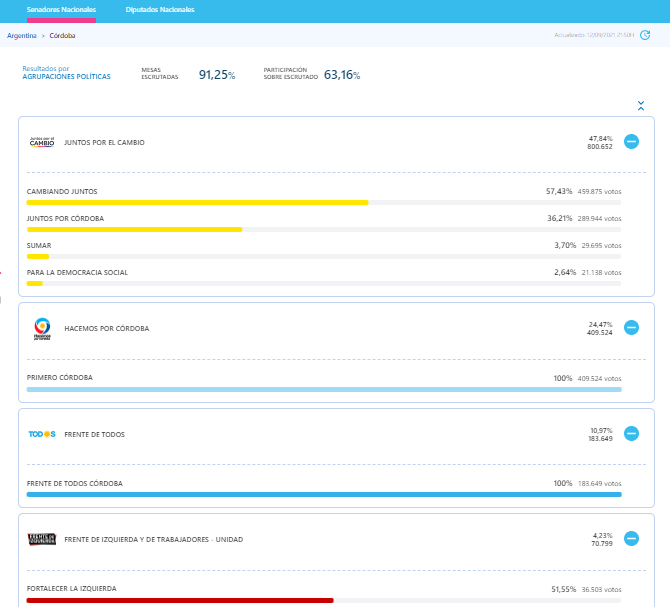This screenshot has height=607, width=670.
Task: Switch to the Diputados Nacionales tab
Action: point(160,9)
